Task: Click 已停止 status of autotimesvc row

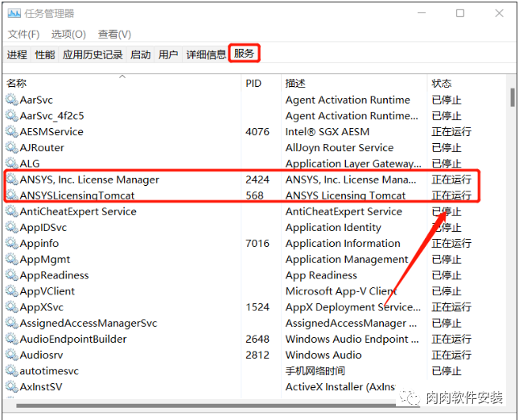Action: click(x=447, y=371)
